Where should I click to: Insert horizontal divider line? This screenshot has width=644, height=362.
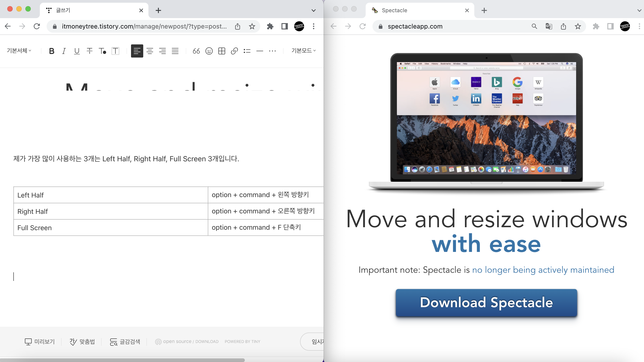(x=260, y=51)
